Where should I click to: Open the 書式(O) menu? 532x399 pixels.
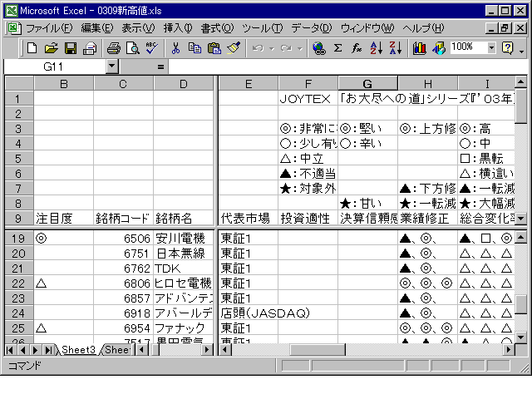217,27
